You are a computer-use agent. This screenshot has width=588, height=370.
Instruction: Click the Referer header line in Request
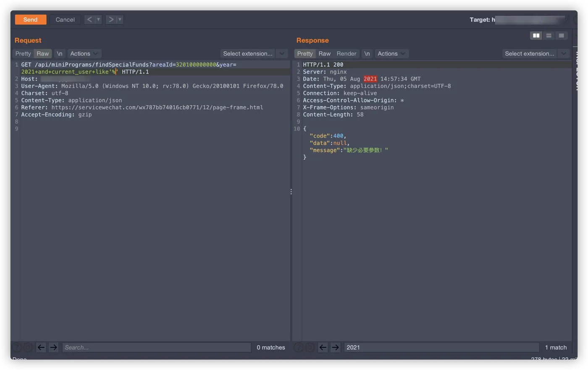pyautogui.click(x=142, y=107)
